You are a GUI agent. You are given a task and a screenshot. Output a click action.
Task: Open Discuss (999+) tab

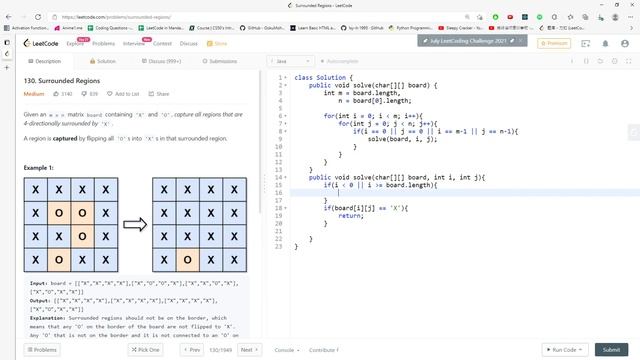tap(162, 61)
